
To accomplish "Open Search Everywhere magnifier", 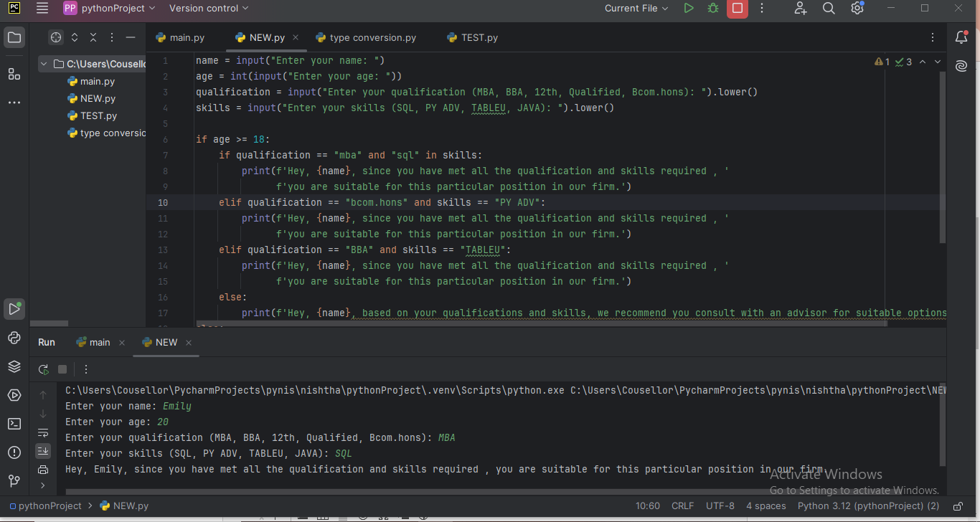I will pyautogui.click(x=829, y=9).
